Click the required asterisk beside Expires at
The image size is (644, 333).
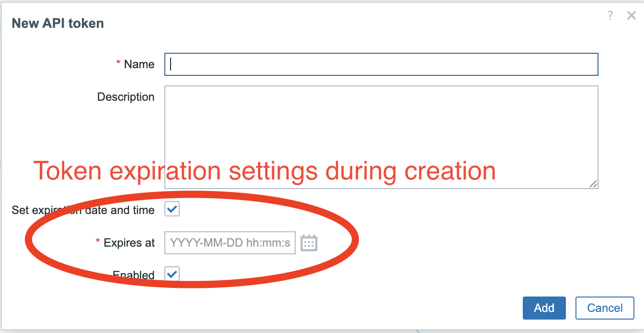[x=98, y=242]
